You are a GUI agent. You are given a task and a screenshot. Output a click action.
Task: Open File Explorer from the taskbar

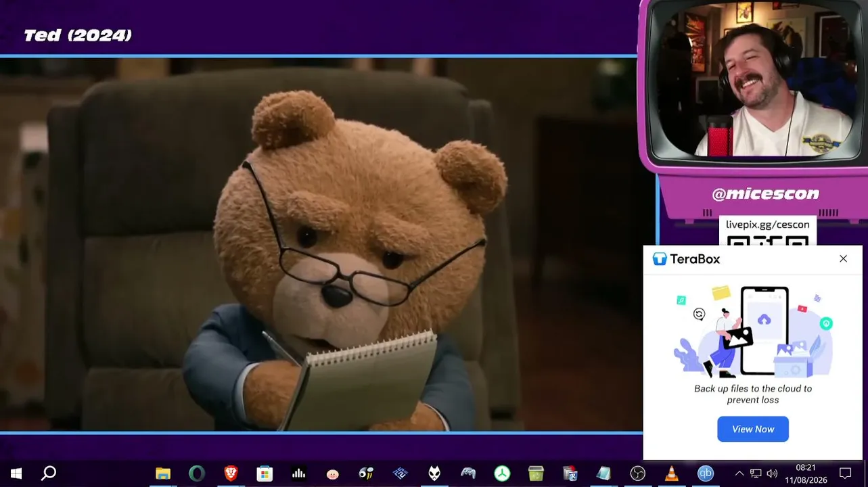pos(163,473)
